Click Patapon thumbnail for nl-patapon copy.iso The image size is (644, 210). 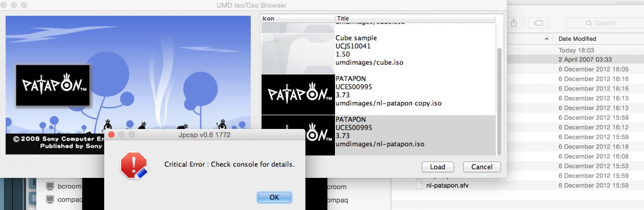298,95
